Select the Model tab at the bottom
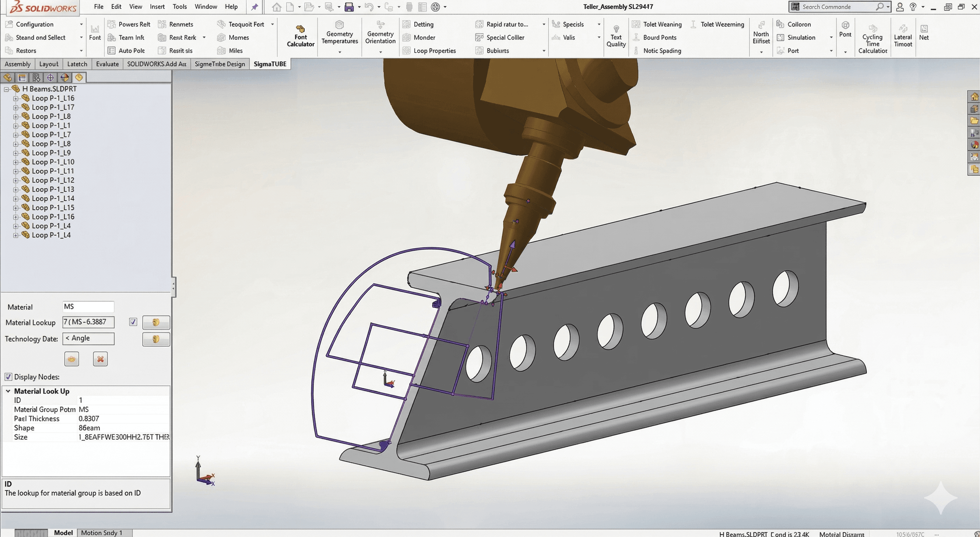The width and height of the screenshot is (980, 537). [63, 533]
